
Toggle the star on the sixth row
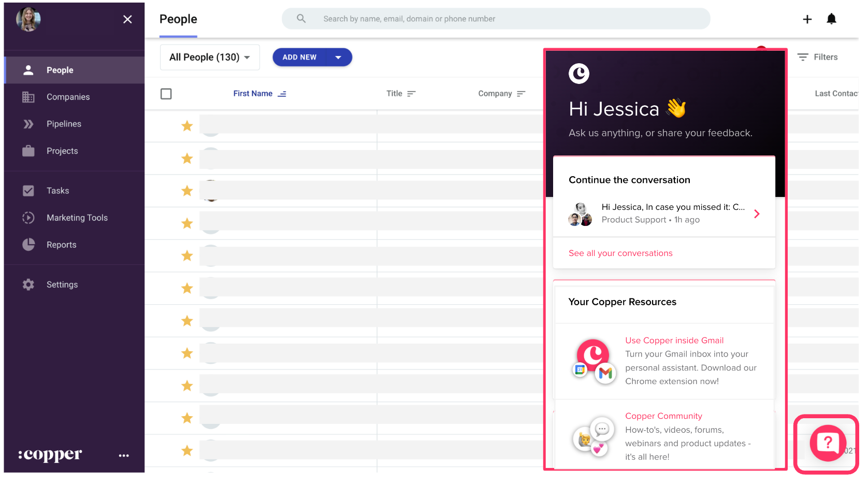click(x=187, y=288)
